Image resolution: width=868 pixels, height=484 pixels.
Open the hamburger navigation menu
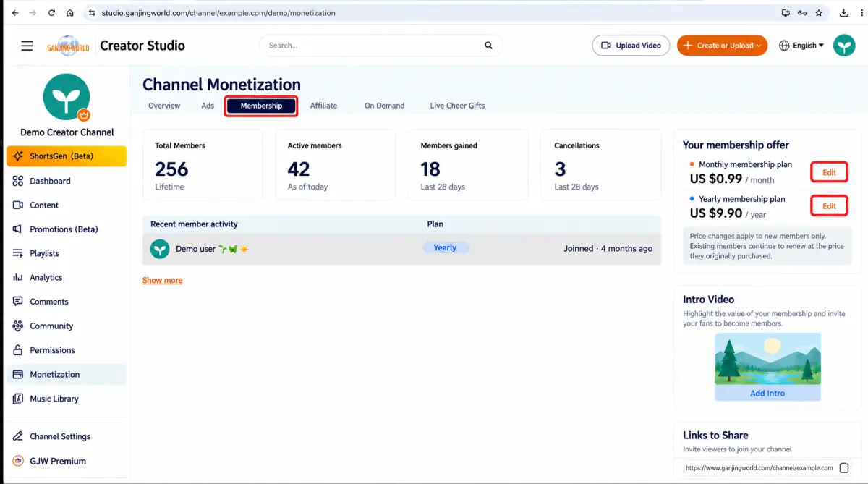click(x=27, y=46)
